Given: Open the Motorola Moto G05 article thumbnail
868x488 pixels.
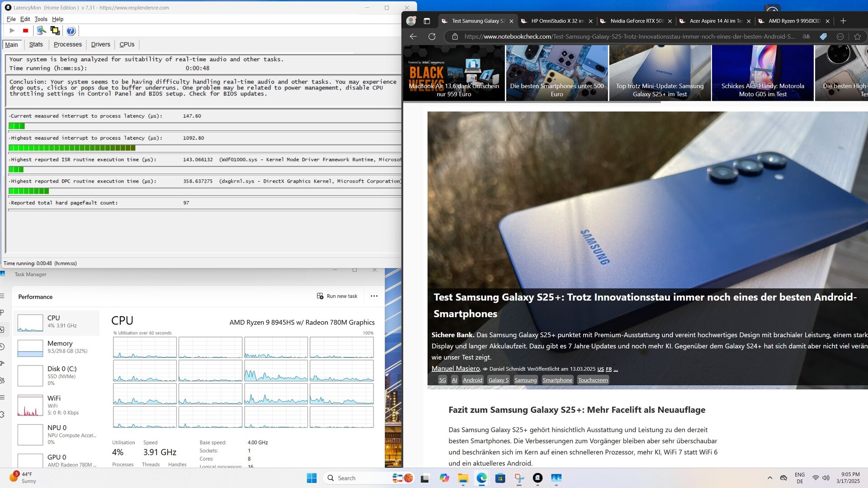Looking at the screenshot, I should point(763,73).
